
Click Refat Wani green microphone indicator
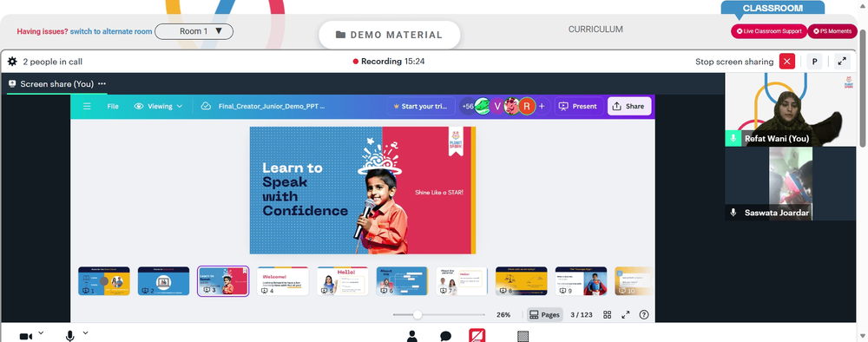click(x=733, y=138)
